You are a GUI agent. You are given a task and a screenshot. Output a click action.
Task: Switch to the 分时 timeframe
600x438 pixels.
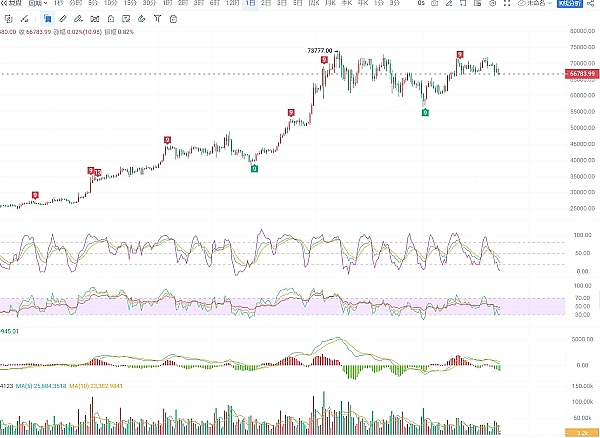tap(75, 3)
